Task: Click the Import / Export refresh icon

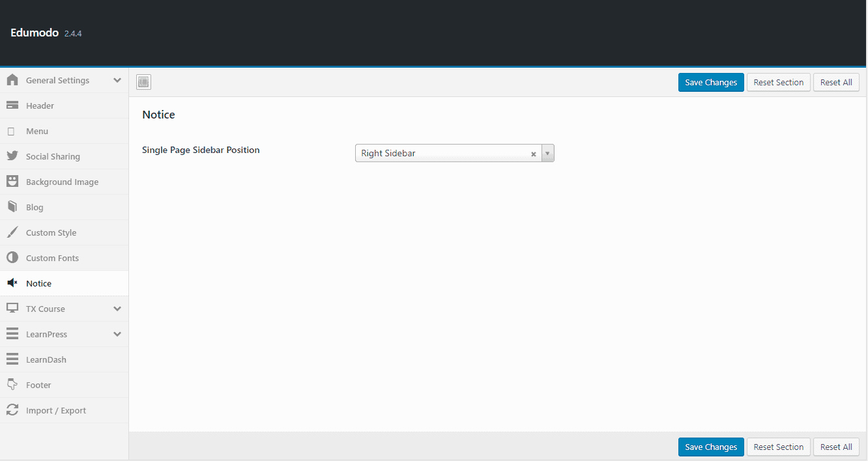Action: tap(12, 410)
